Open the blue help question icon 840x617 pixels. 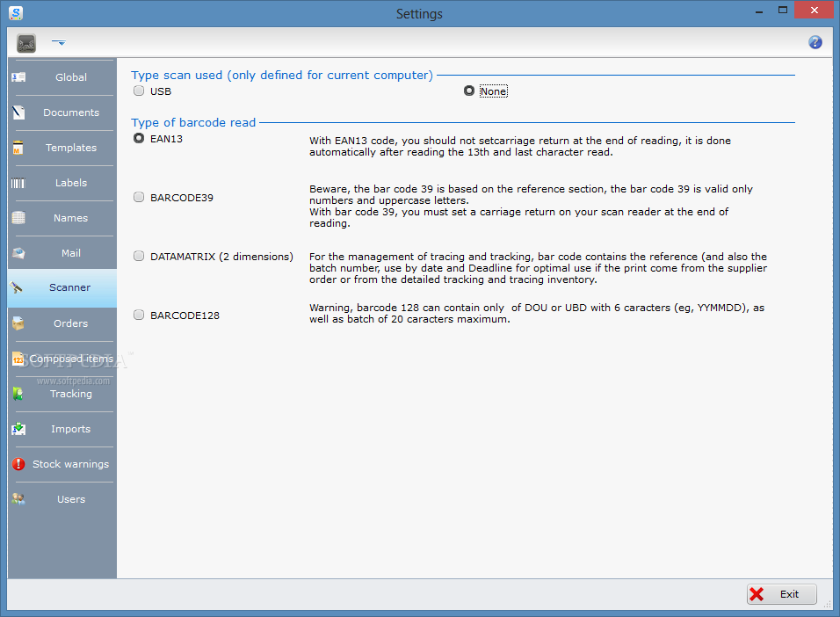coord(815,42)
